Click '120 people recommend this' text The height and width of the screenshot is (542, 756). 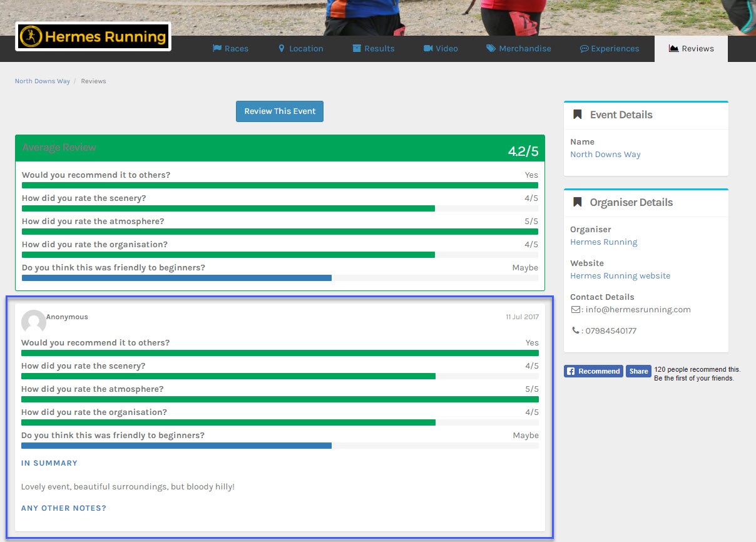pos(697,370)
